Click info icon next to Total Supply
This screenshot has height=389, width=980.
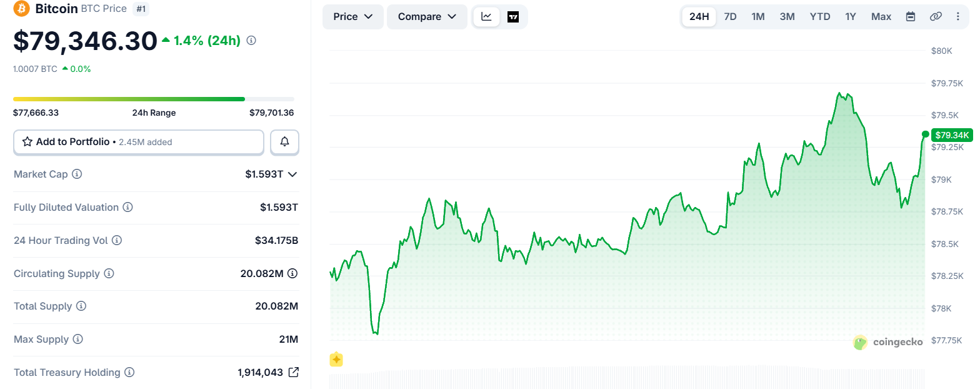click(81, 306)
